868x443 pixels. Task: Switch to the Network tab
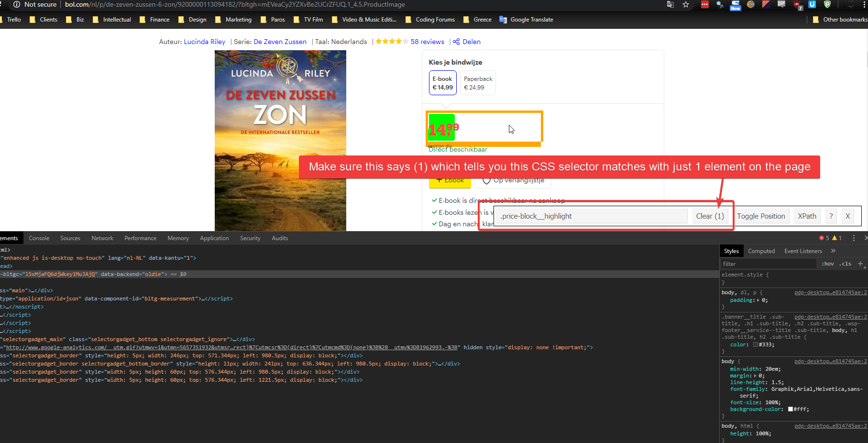(x=102, y=238)
